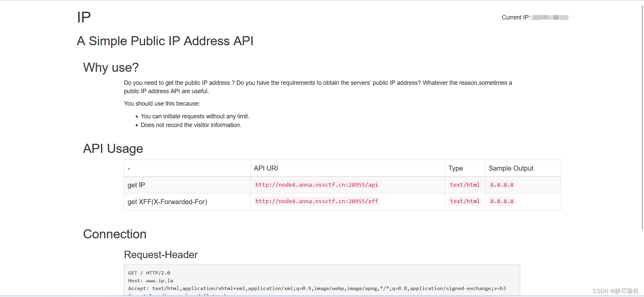The image size is (644, 297).
Task: Click the Current IP label
Action: tap(516, 17)
